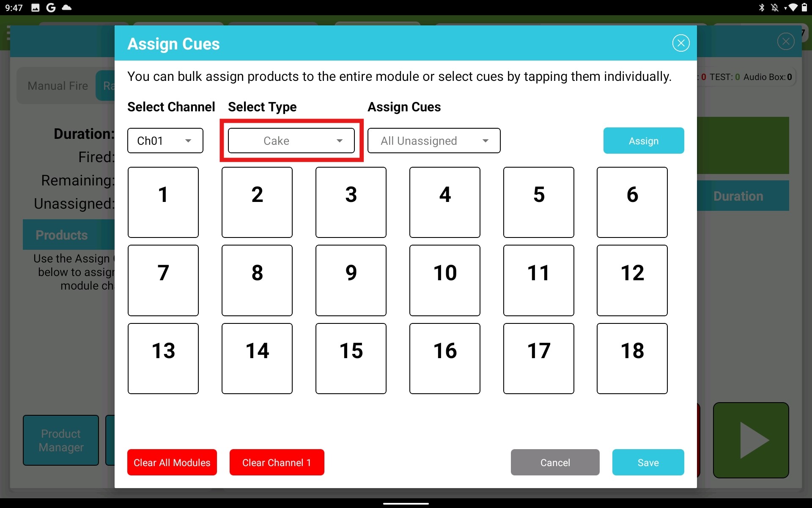Close the Assign Cues dialog

tap(680, 43)
